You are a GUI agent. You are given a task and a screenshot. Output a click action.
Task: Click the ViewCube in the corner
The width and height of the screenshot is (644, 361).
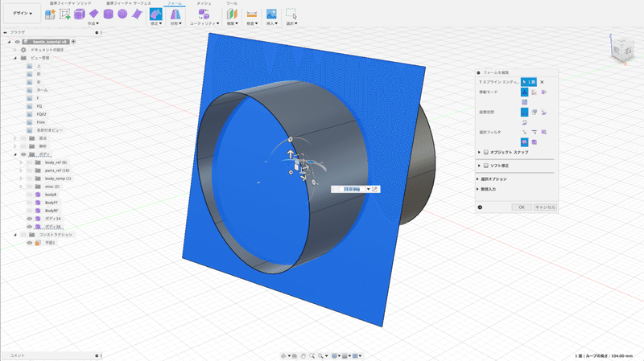621,50
